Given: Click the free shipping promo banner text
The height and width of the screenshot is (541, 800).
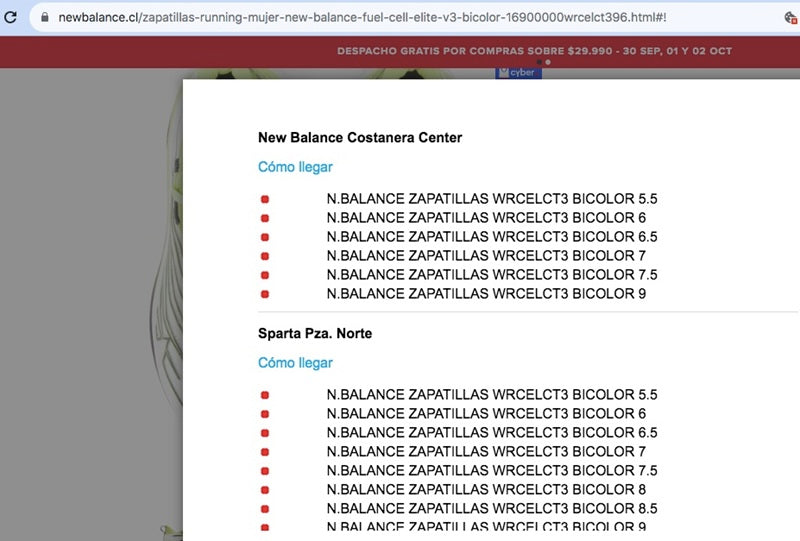Looking at the screenshot, I should pos(534,51).
